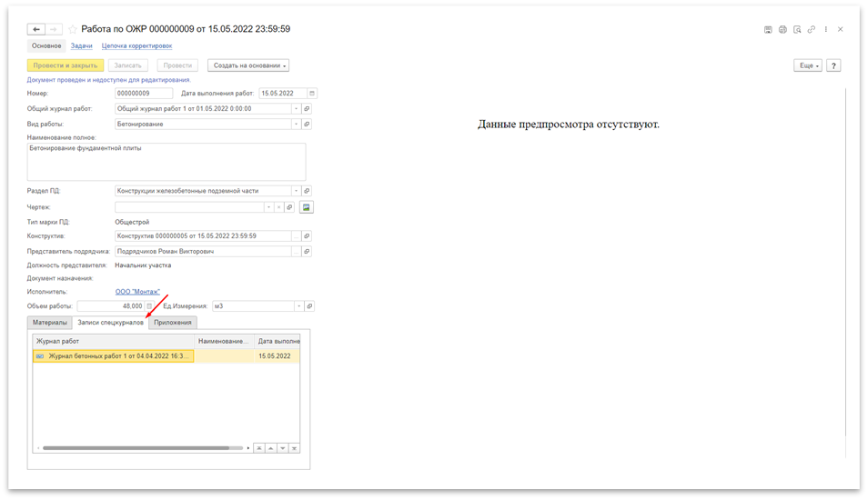Open the calendar picker for Дата выполнения работ
The image size is (868, 500).
(311, 94)
